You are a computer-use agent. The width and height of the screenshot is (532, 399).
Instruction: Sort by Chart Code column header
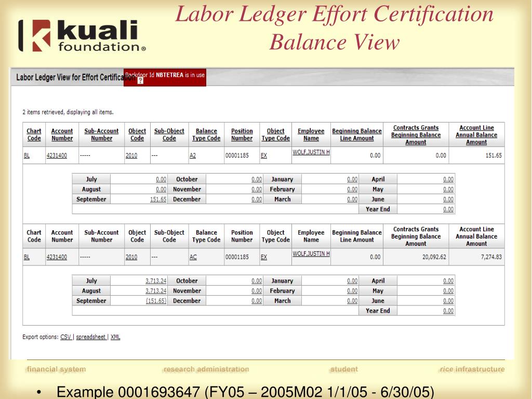pyautogui.click(x=34, y=135)
